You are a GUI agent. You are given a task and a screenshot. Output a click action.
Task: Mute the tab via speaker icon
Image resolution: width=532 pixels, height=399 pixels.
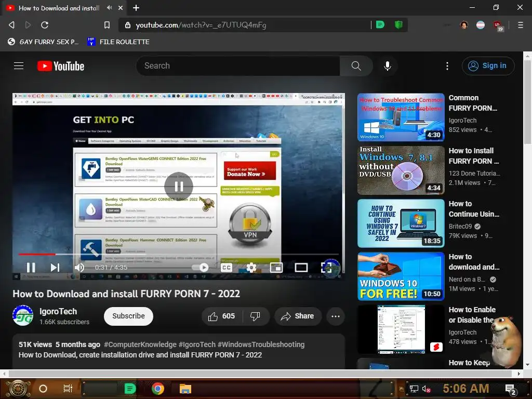(x=109, y=7)
